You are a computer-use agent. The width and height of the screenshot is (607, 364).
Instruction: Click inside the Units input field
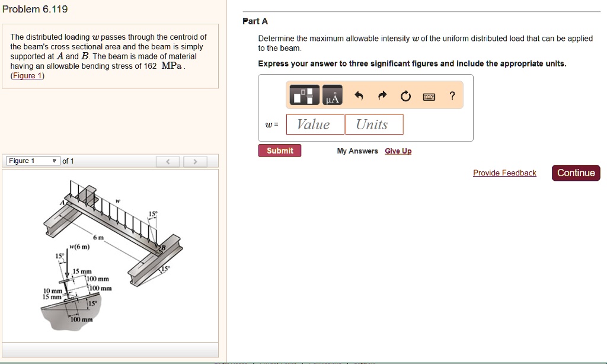point(374,124)
